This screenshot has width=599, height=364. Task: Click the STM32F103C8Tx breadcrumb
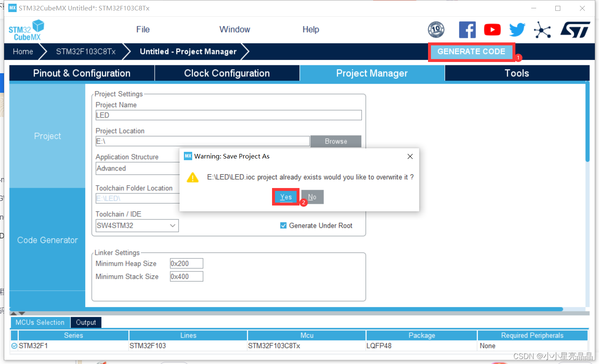(x=86, y=52)
